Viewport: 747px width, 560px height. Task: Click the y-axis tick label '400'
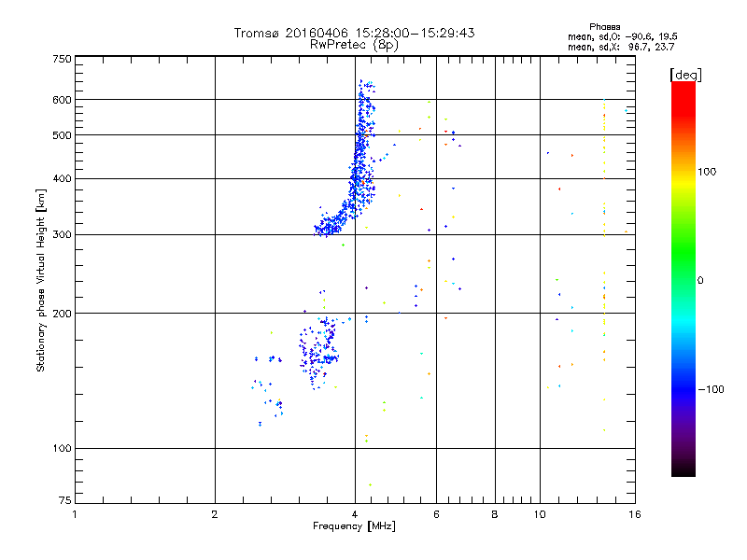(x=62, y=178)
